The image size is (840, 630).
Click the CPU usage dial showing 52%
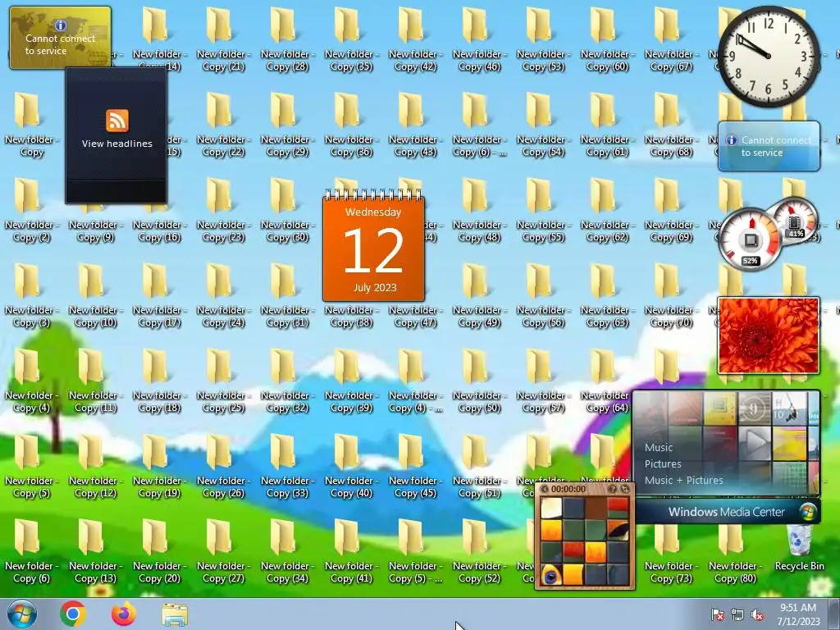(750, 240)
